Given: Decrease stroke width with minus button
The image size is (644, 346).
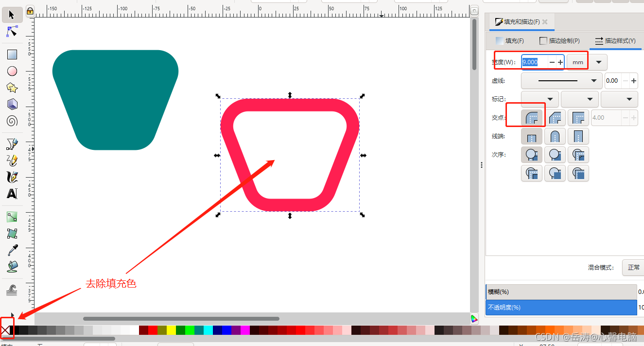Looking at the screenshot, I should tap(552, 62).
